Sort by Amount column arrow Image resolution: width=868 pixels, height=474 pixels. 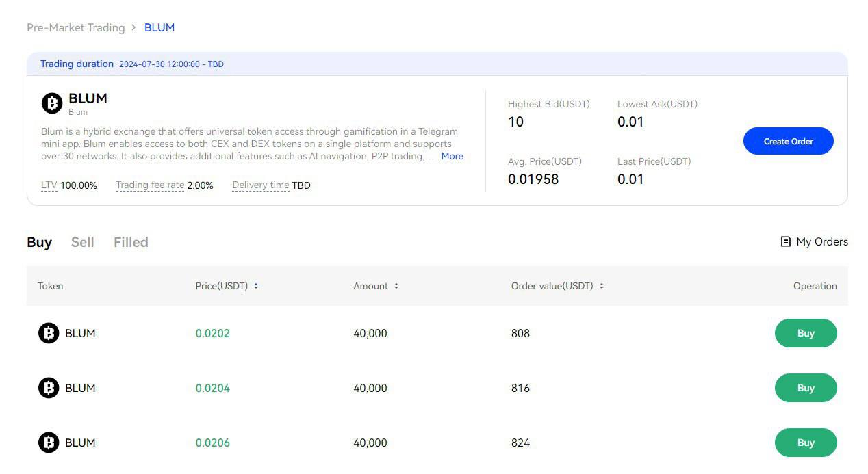[396, 286]
